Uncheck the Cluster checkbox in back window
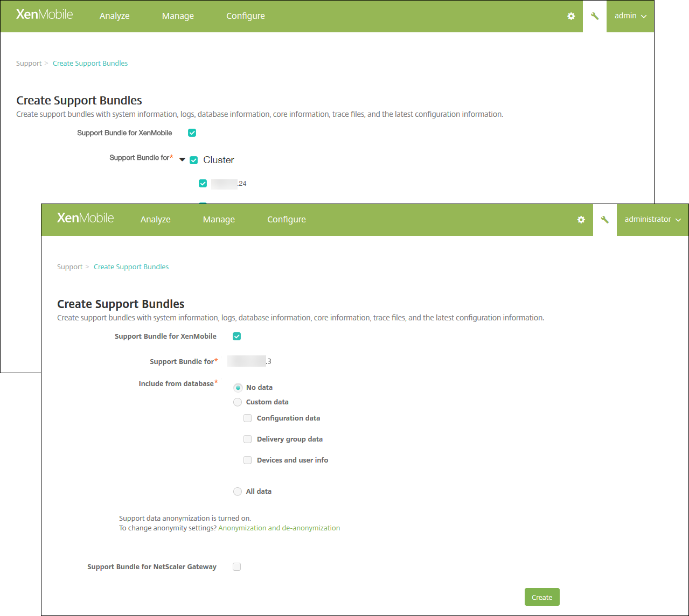Viewport: 689px width, 616px height. point(194,160)
